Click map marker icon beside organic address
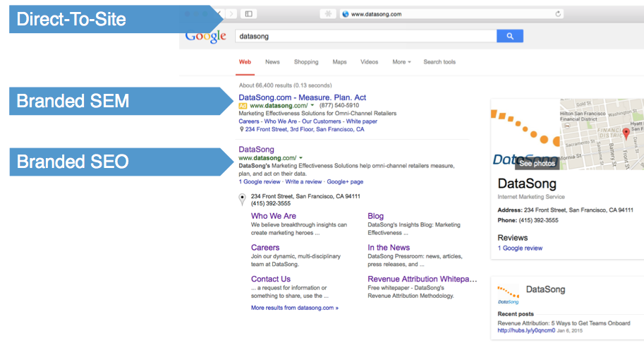The width and height of the screenshot is (644, 343). coord(243,200)
